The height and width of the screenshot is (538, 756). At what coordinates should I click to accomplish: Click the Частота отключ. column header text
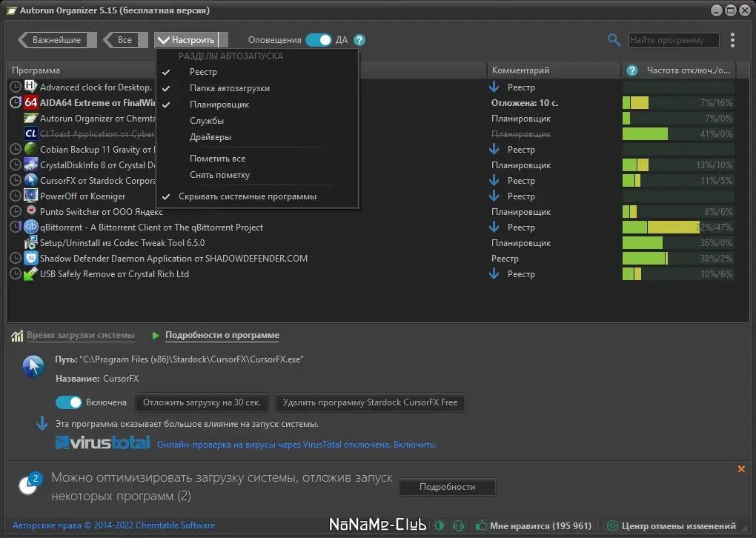tap(689, 70)
